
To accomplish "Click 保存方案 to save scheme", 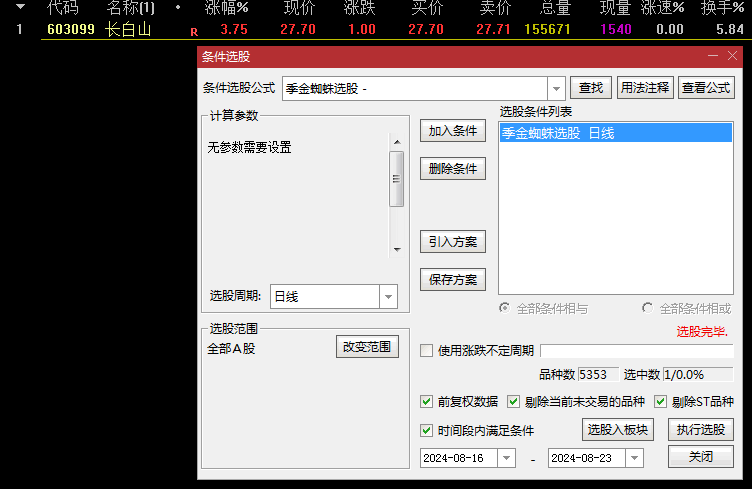I will coord(453,279).
